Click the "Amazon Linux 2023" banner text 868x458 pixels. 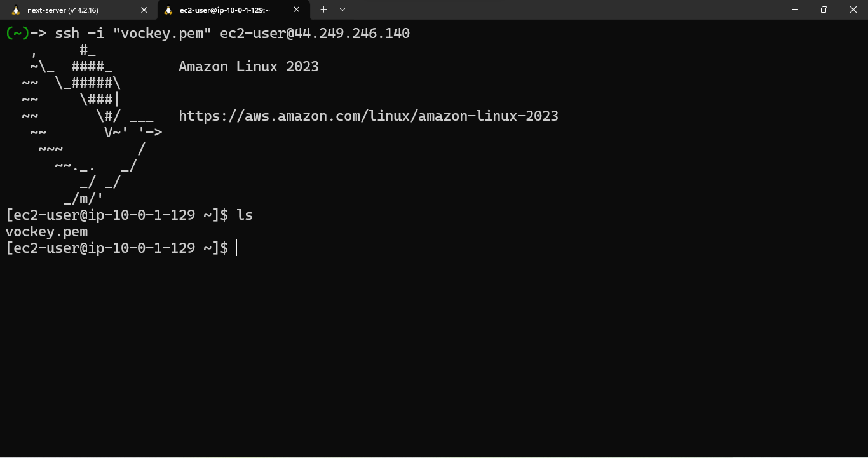coord(248,66)
